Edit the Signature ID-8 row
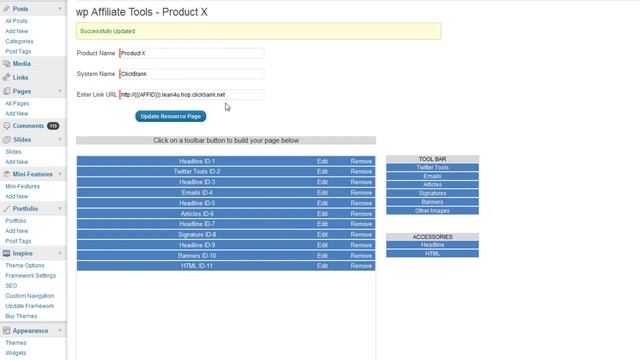The image size is (640, 360). coord(322,235)
